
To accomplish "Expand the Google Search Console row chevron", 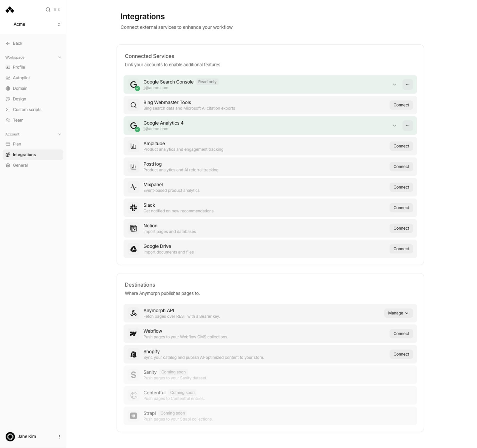I will point(394,85).
